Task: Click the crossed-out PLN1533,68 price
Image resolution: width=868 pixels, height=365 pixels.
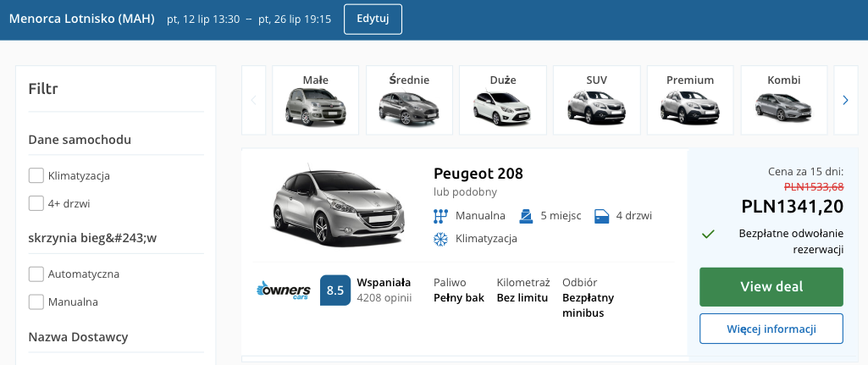Action: coord(814,186)
